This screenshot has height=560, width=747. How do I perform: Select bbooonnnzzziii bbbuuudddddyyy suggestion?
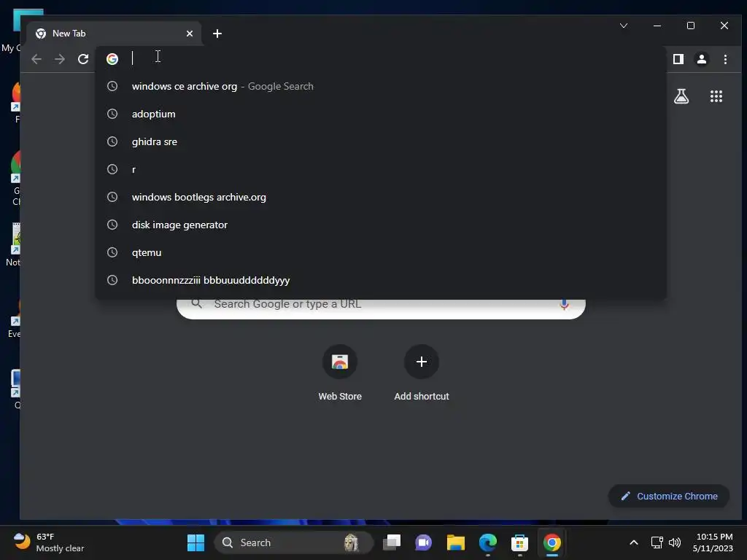[x=381, y=280]
